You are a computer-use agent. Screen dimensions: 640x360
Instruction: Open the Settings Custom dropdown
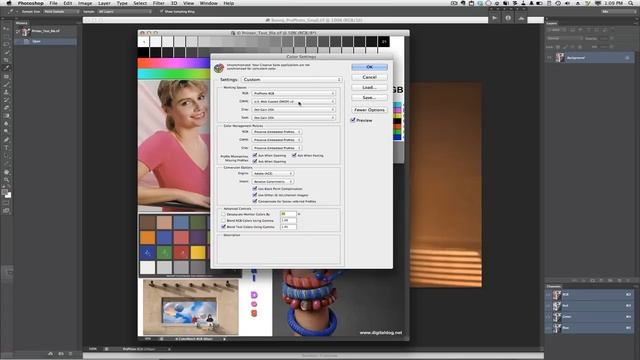pyautogui.click(x=292, y=80)
